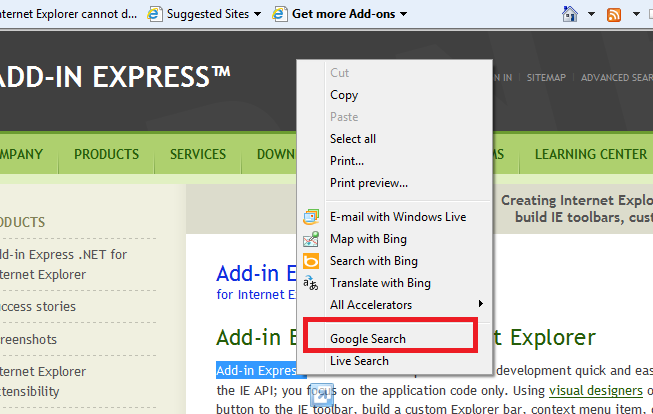Click the ADVANCED SEARCH header link
The width and height of the screenshot is (653, 414).
(617, 77)
